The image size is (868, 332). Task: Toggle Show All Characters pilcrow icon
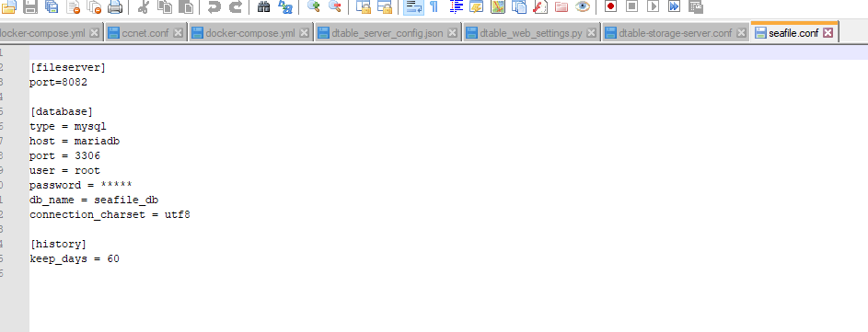[x=434, y=6]
